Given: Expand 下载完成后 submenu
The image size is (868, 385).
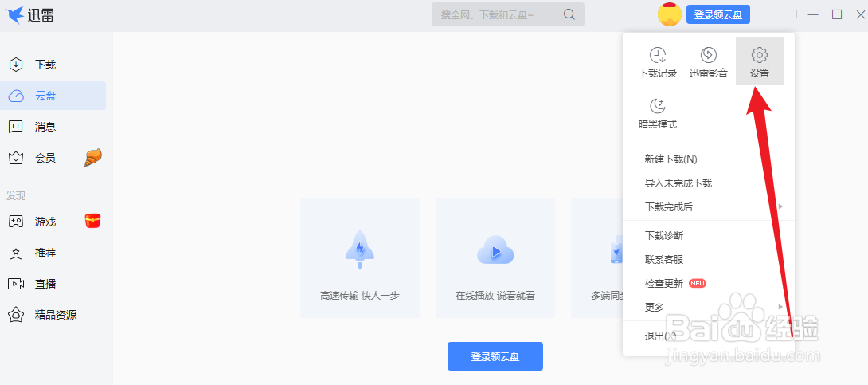Looking at the screenshot, I should click(x=709, y=206).
